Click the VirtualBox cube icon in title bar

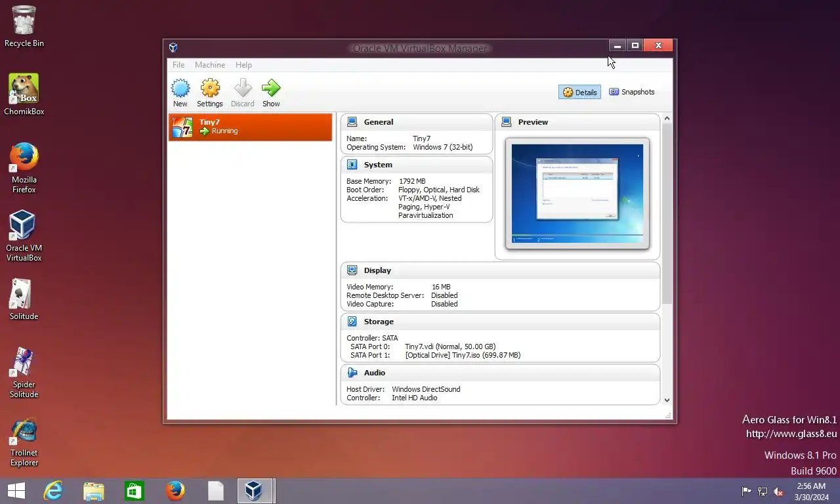coord(173,47)
